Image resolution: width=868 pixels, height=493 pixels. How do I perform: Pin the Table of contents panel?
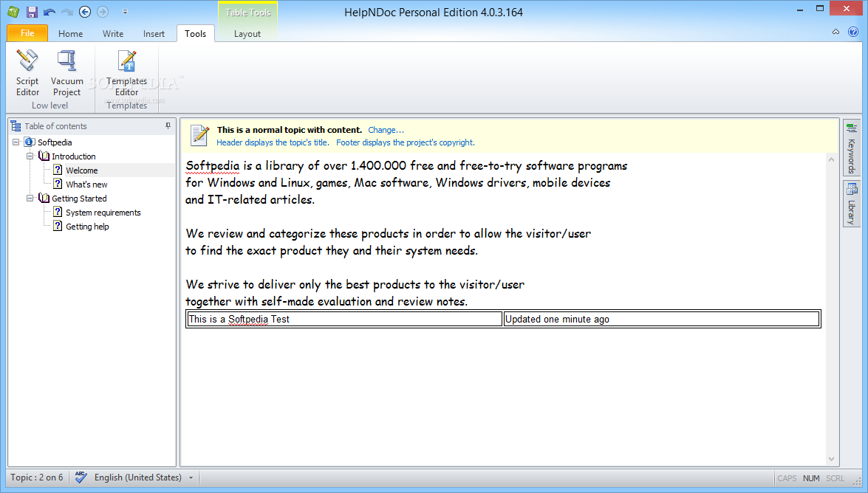tap(168, 126)
